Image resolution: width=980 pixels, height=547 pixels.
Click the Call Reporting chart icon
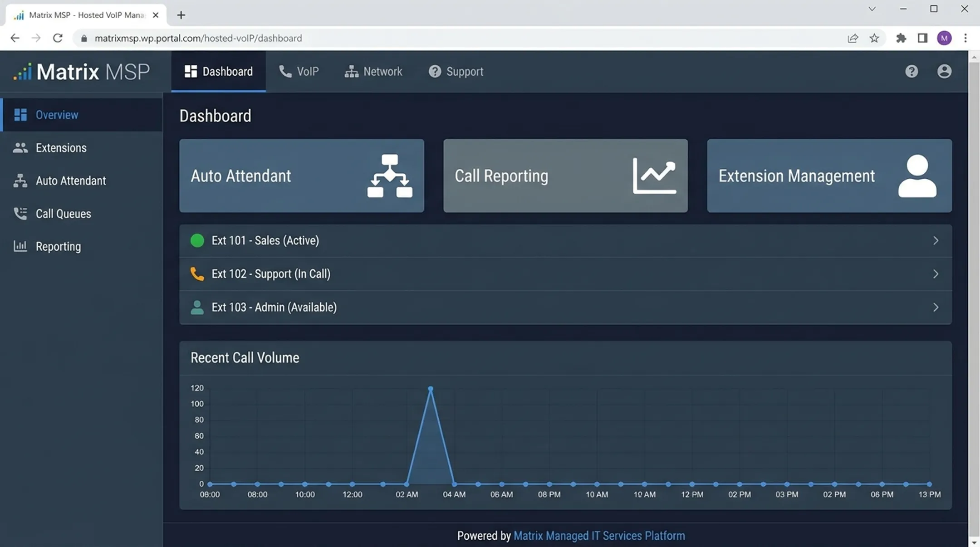point(654,176)
